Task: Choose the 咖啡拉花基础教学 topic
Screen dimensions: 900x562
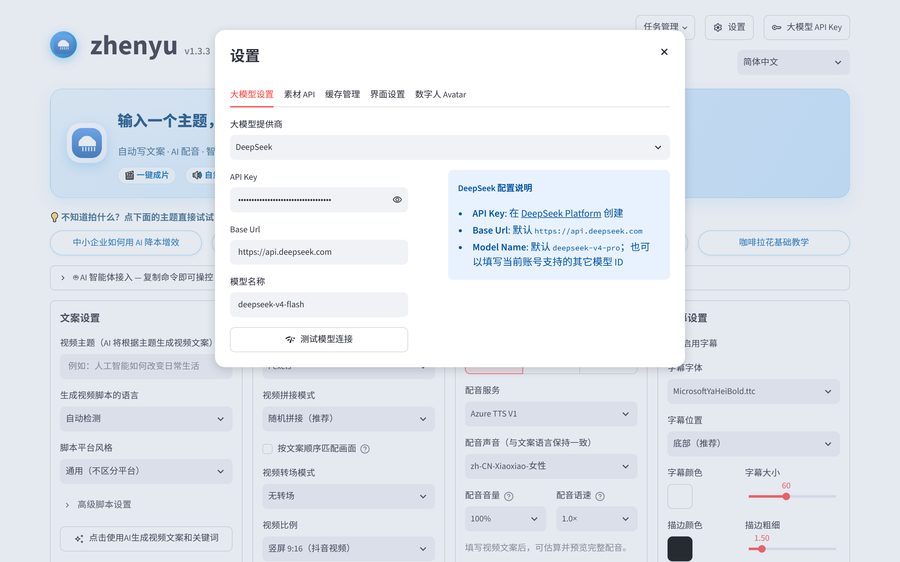Action: coord(774,242)
